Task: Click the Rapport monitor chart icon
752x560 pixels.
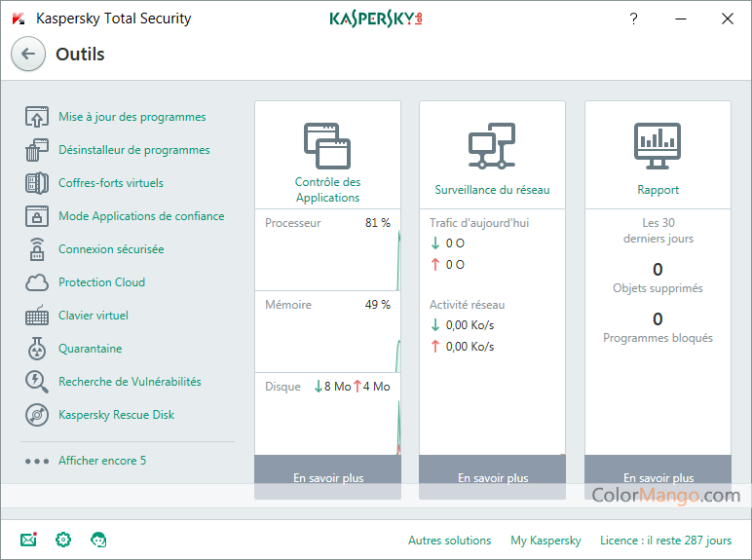Action: (658, 146)
